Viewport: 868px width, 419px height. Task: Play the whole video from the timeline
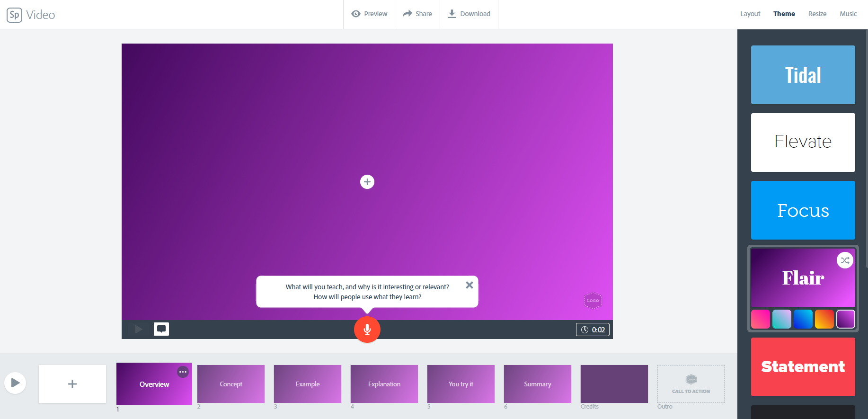click(15, 383)
